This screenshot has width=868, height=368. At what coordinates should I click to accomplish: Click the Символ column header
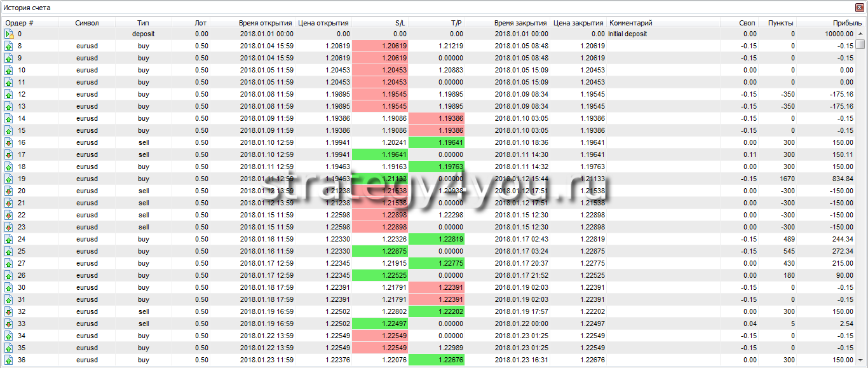[87, 23]
